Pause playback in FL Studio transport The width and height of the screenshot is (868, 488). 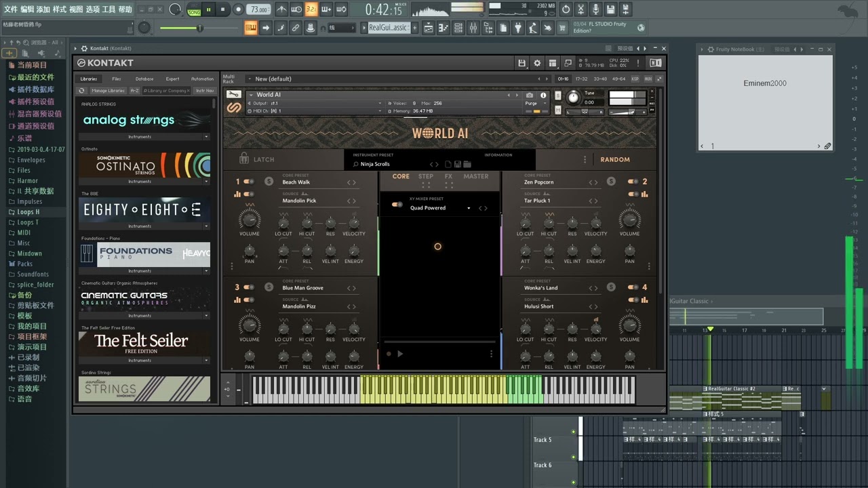coord(208,9)
